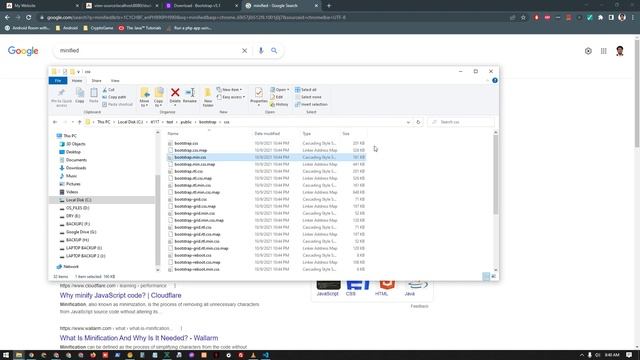
Task: Select the bootstrap-grid.css file
Action: [x=190, y=199]
